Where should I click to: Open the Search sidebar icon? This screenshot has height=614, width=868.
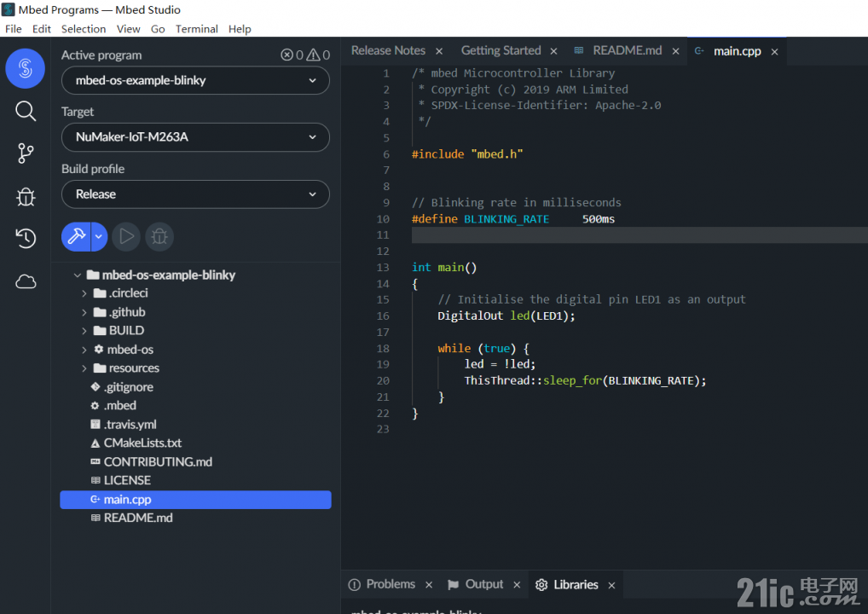click(26, 111)
